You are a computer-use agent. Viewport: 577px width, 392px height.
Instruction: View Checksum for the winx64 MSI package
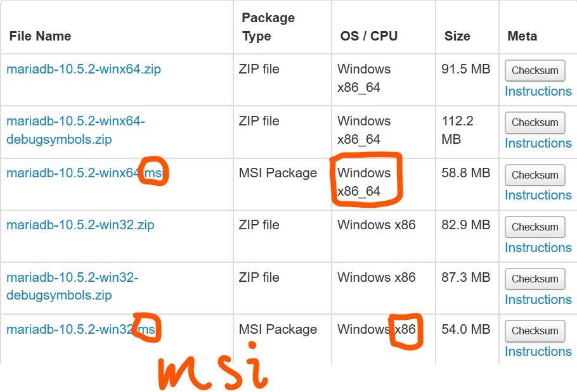point(535,175)
